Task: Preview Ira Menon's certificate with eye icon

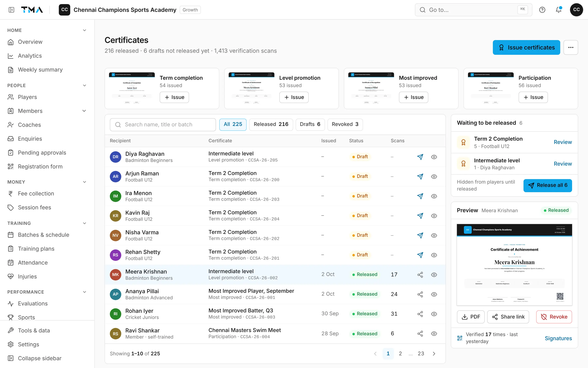Action: tap(434, 196)
